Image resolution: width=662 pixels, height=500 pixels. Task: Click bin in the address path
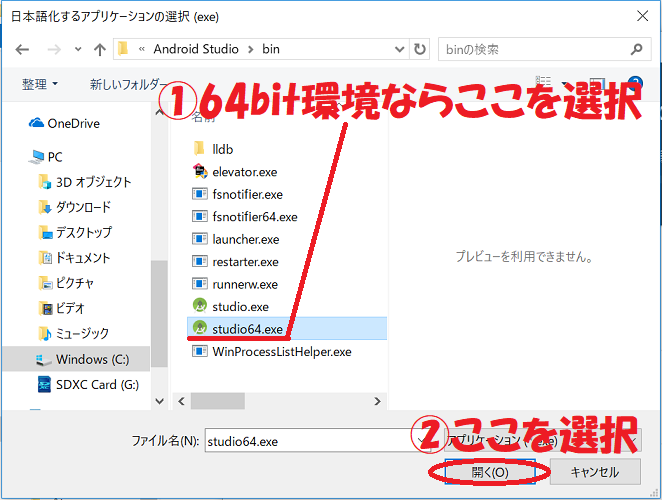pos(271,49)
